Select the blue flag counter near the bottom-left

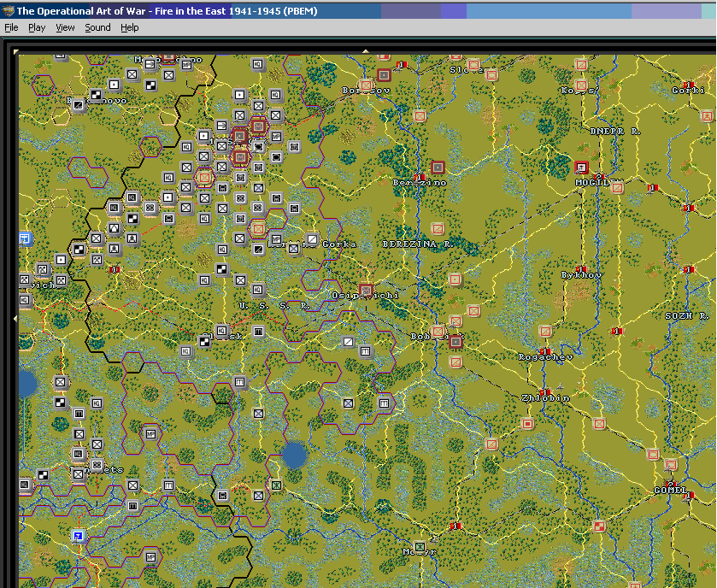pos(79,535)
